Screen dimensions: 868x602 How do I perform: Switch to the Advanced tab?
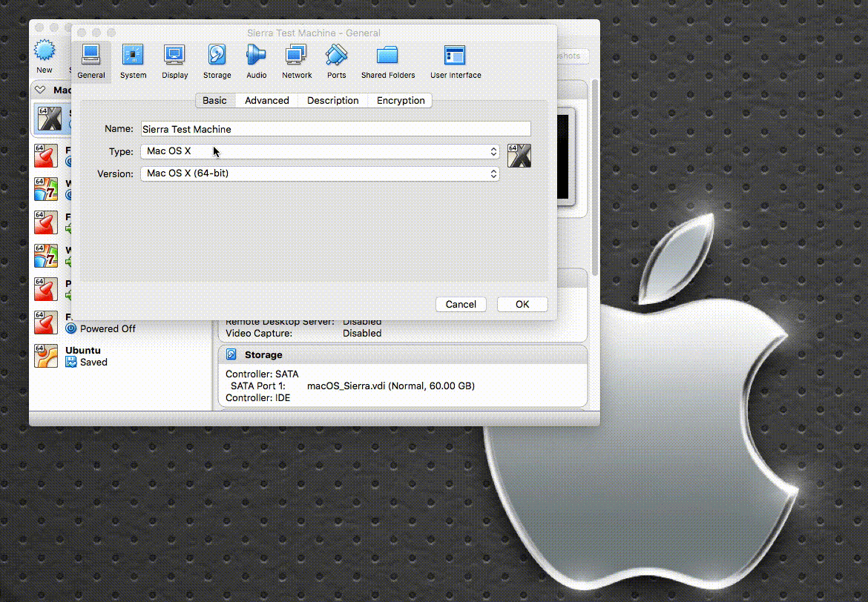pyautogui.click(x=266, y=100)
